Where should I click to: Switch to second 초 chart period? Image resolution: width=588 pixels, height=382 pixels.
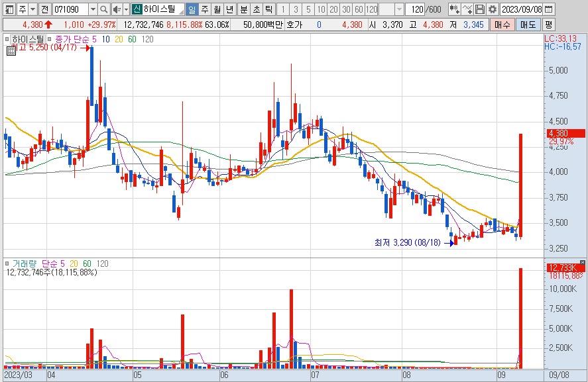[257, 9]
